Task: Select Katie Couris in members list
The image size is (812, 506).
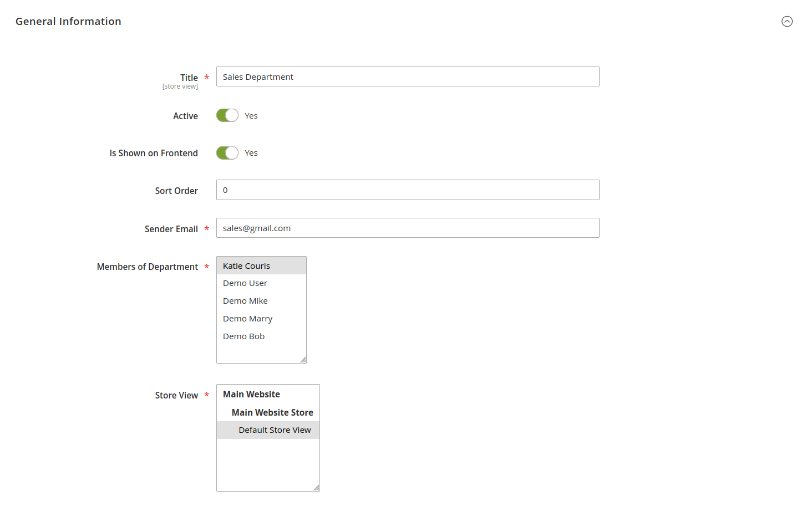Action: click(247, 266)
